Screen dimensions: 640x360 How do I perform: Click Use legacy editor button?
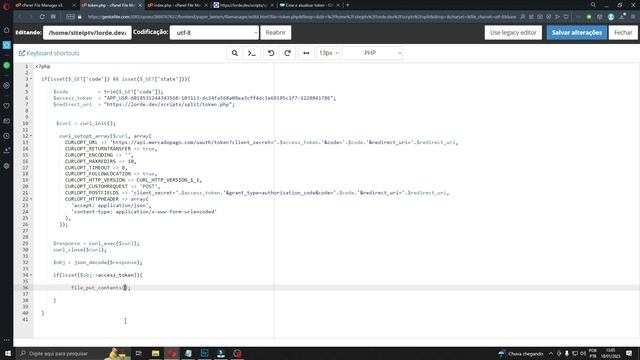(x=513, y=33)
